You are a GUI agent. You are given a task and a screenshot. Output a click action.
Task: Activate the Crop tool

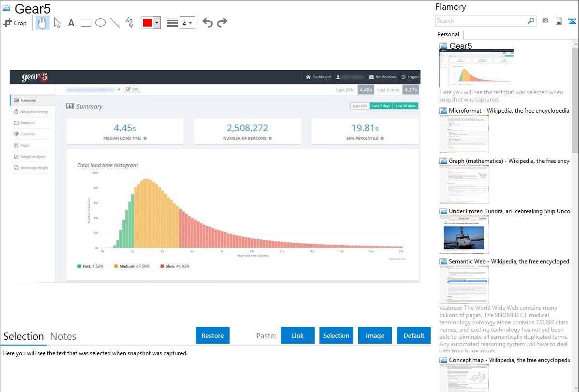pos(15,23)
